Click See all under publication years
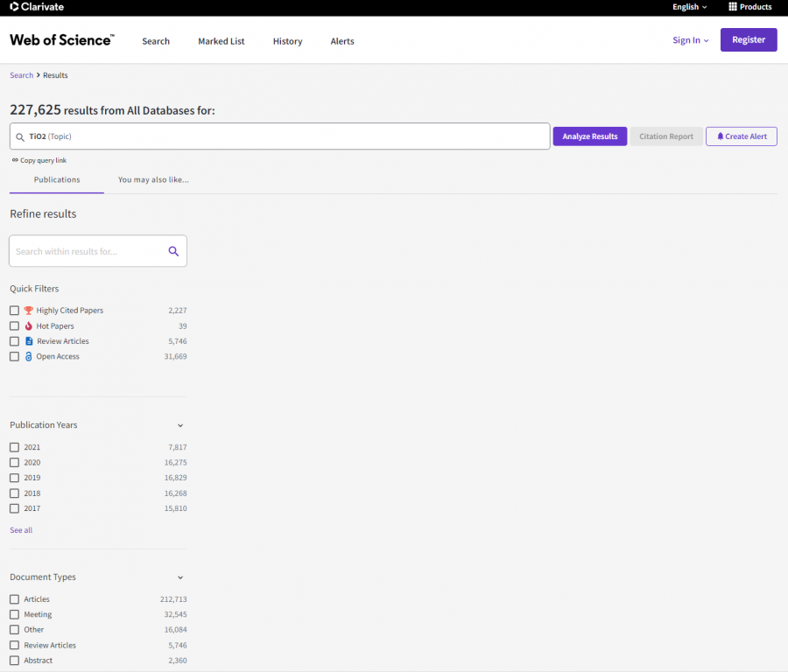 pyautogui.click(x=21, y=530)
